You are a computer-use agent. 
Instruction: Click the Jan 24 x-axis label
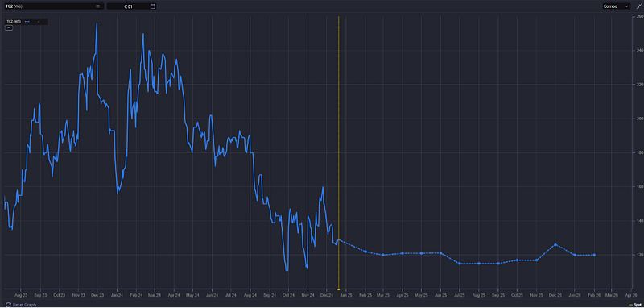click(x=117, y=295)
